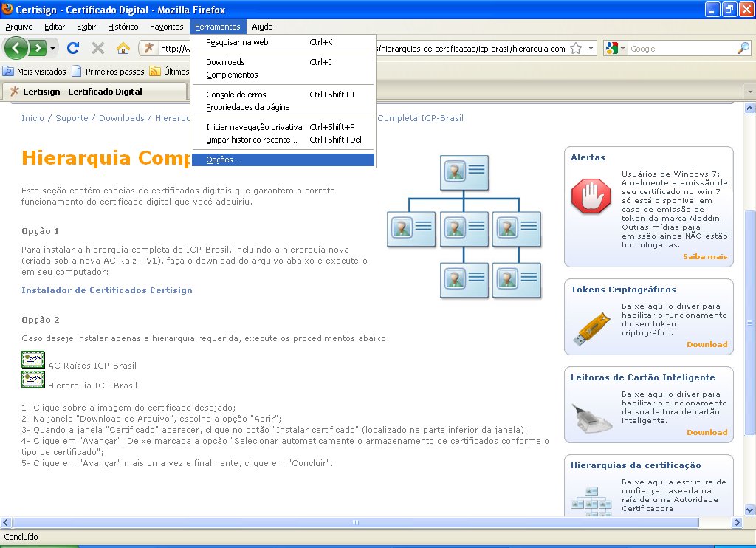This screenshot has height=548, width=756.
Task: Go to the Home page icon
Action: [123, 48]
